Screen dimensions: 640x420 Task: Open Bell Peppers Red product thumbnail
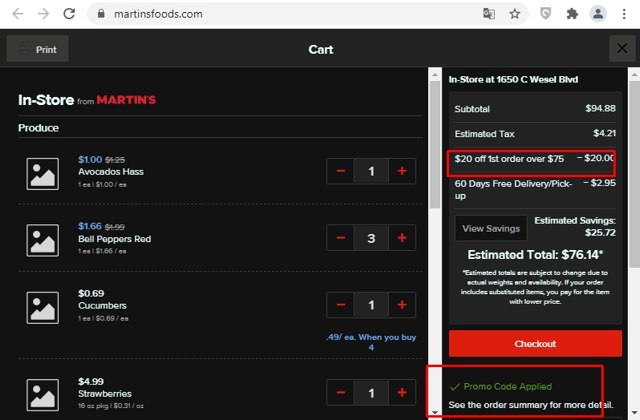43,240
